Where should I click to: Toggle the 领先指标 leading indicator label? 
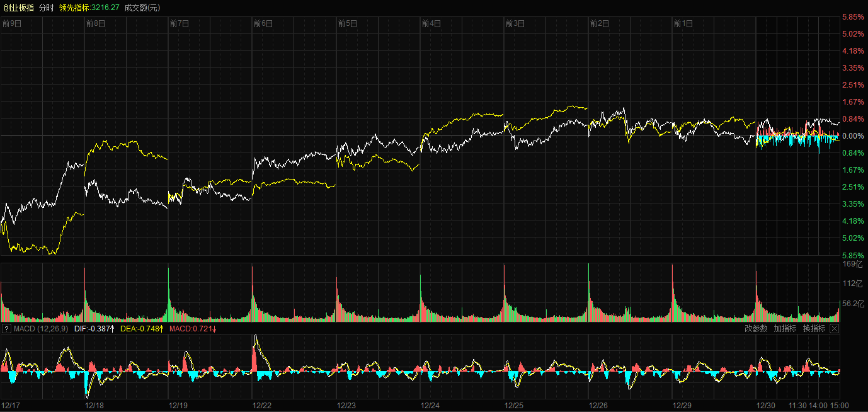click(74, 8)
